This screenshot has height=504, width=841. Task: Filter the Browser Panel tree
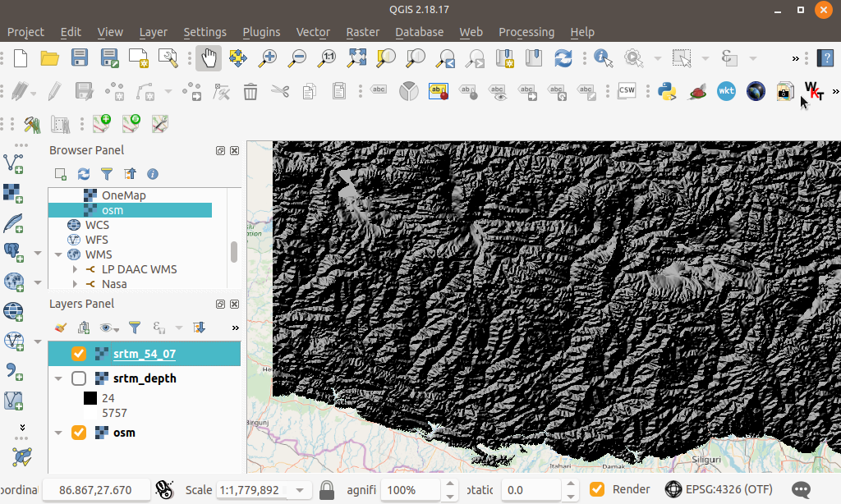point(107,174)
